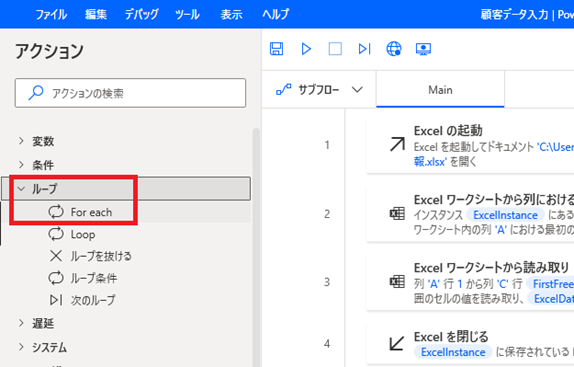
Task: Click the ExcelInstance variable in step 4
Action: click(453, 352)
